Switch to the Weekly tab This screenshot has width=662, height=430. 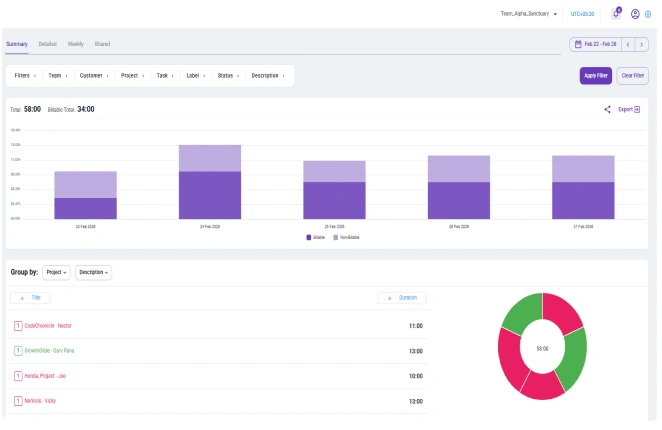(76, 44)
